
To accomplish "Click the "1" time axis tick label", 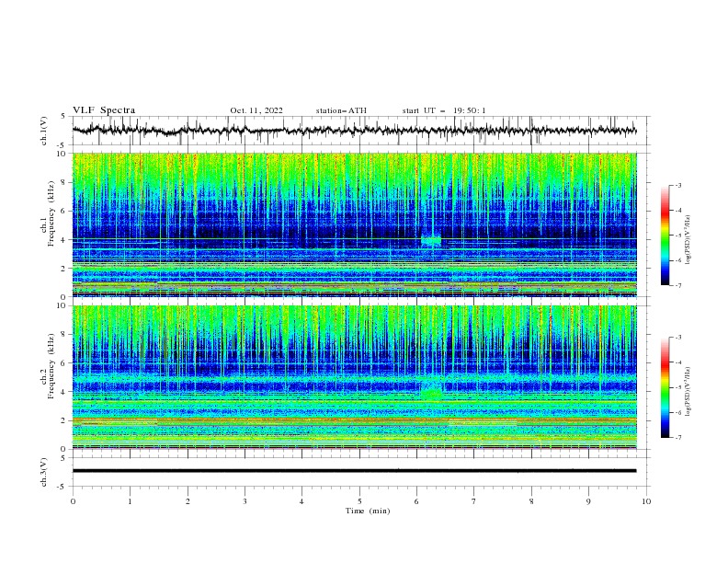I will (x=130, y=501).
